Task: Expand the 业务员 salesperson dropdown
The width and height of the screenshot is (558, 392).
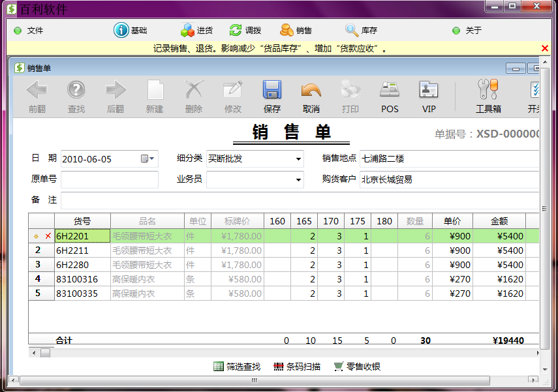Action: click(298, 180)
